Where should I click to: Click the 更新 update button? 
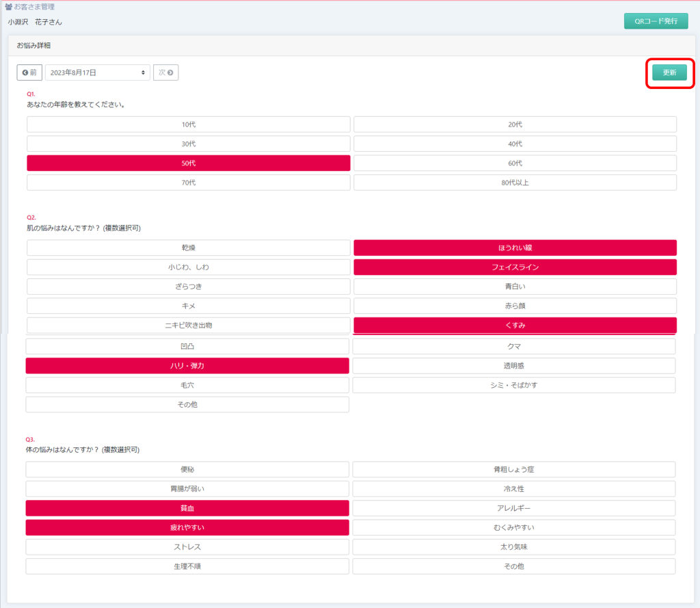point(669,72)
